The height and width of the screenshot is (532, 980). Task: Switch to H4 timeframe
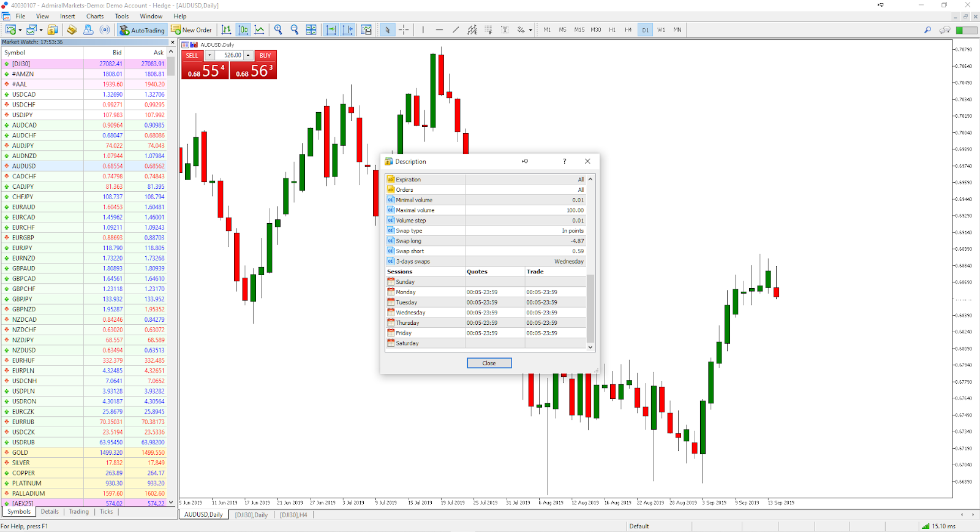point(628,29)
